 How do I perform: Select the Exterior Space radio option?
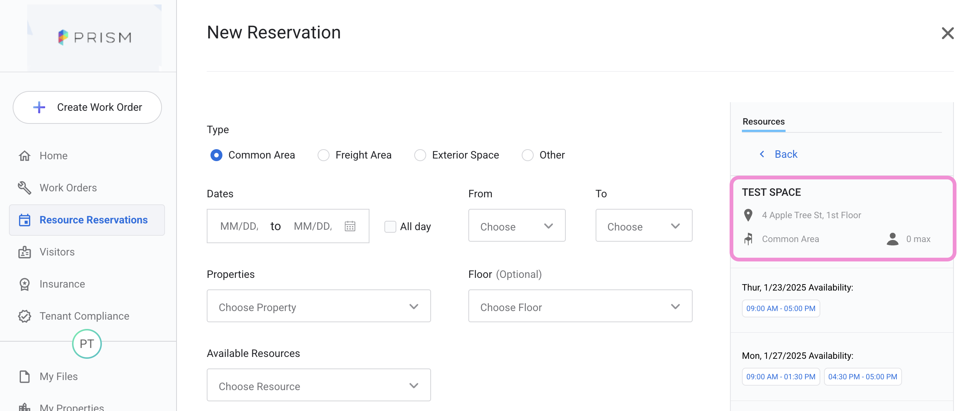click(x=420, y=155)
